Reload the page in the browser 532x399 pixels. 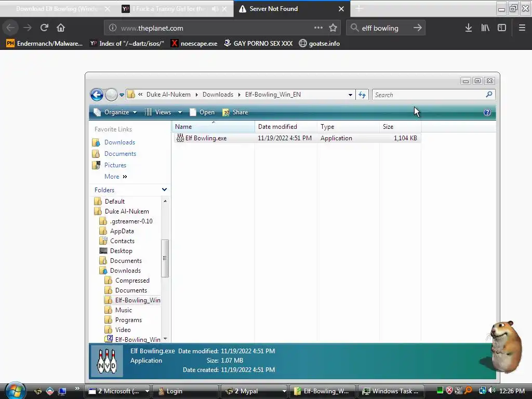(44, 28)
